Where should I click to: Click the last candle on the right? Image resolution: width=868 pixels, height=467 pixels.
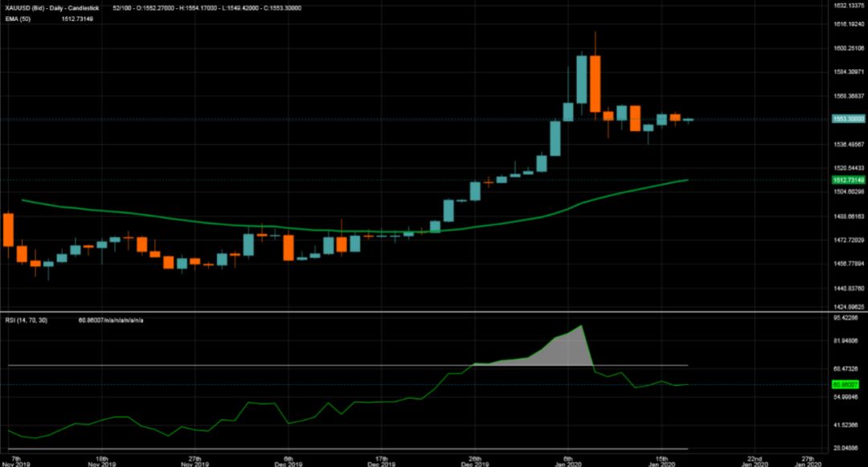688,120
